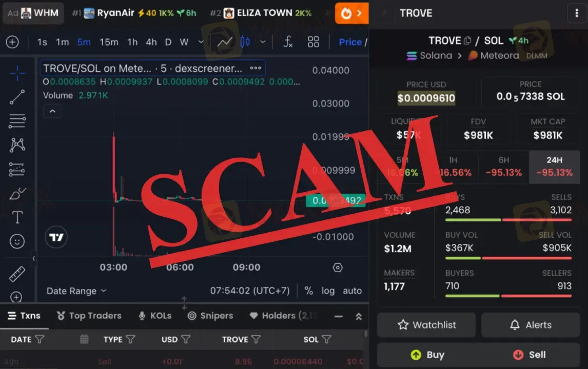Expand the Date Range dropdown
Screen dimensions: 588x369
click(x=76, y=291)
